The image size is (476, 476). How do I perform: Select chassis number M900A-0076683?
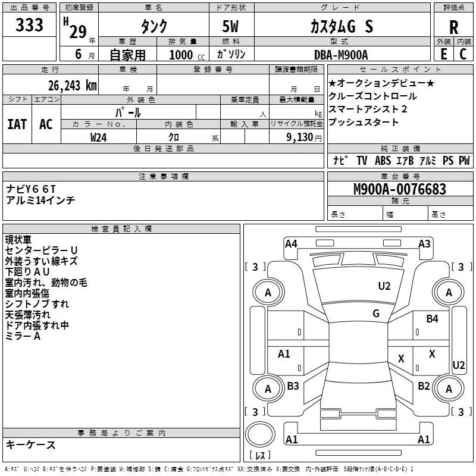pyautogui.click(x=400, y=189)
